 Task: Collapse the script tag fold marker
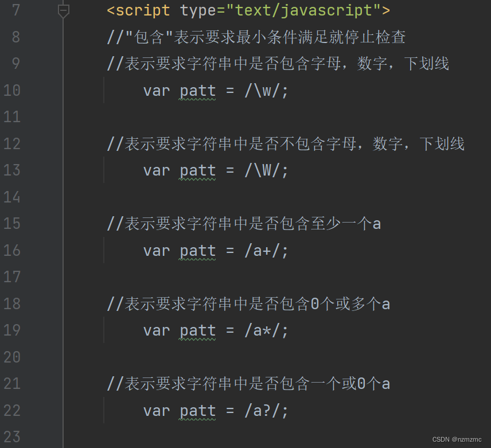(x=64, y=11)
